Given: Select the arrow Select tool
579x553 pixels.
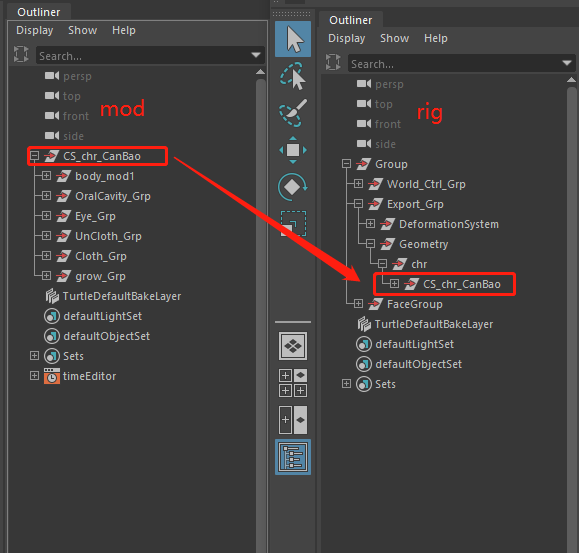Looking at the screenshot, I should click(293, 39).
